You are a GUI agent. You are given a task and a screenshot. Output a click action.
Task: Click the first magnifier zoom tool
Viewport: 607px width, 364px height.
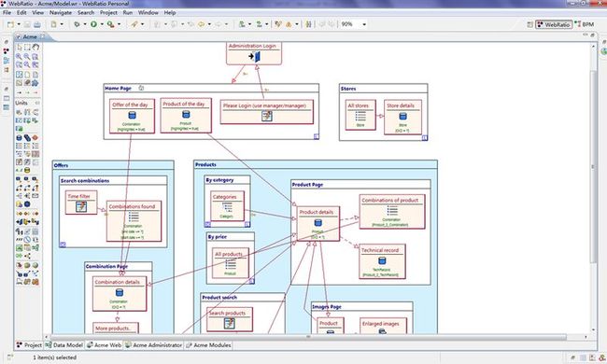(x=19, y=57)
